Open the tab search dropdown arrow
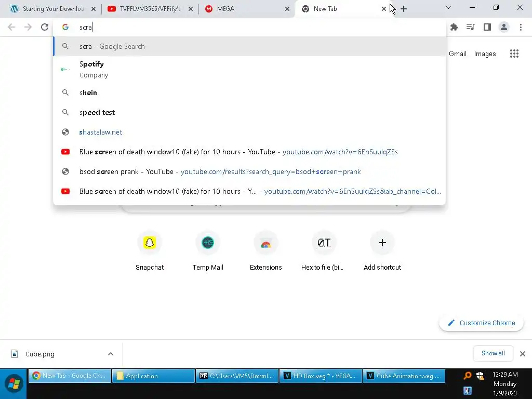 [x=448, y=7]
